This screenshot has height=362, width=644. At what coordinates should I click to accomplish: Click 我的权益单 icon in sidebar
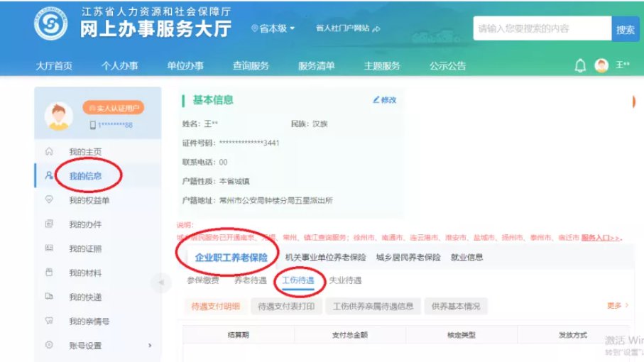coord(49,199)
